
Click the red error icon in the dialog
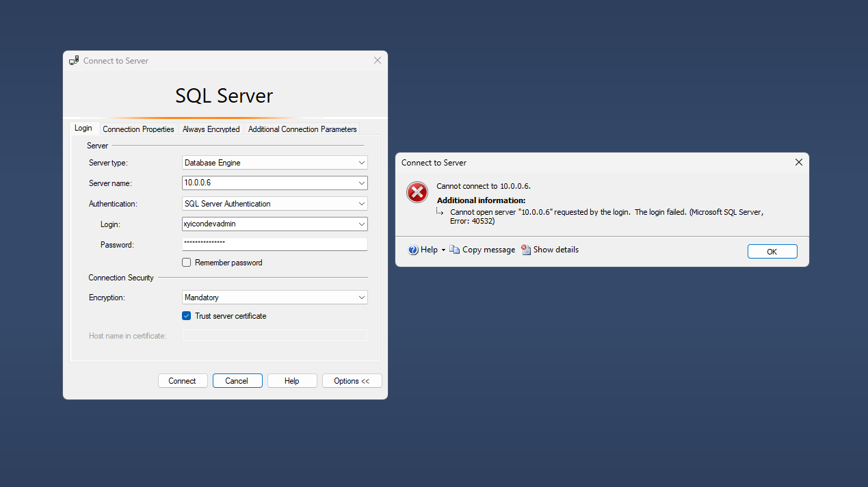click(x=417, y=193)
